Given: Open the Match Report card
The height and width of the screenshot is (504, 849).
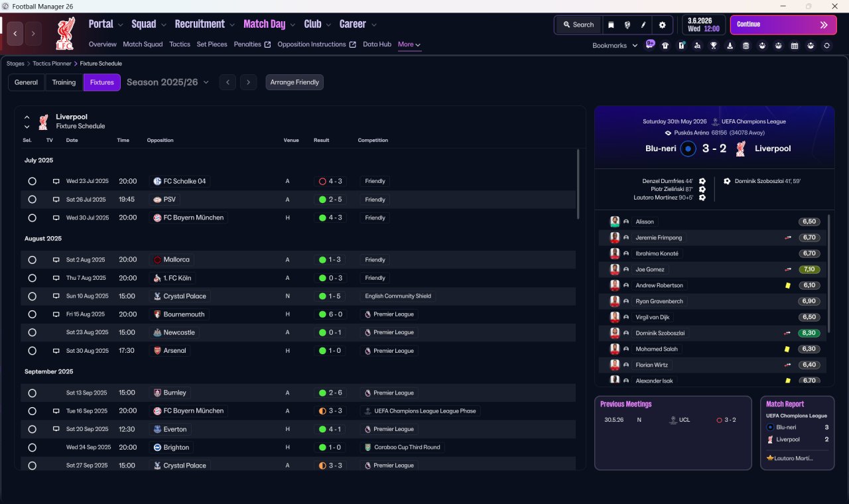Looking at the screenshot, I should 797,433.
